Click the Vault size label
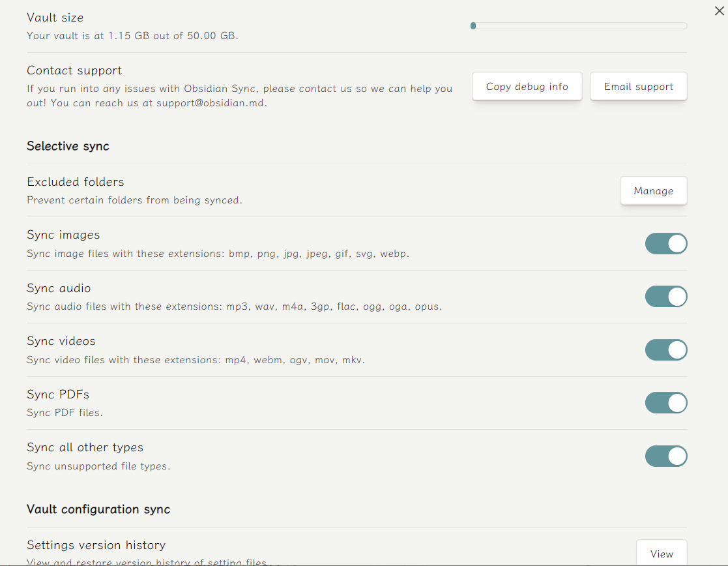Image resolution: width=728 pixels, height=566 pixels. coord(55,18)
